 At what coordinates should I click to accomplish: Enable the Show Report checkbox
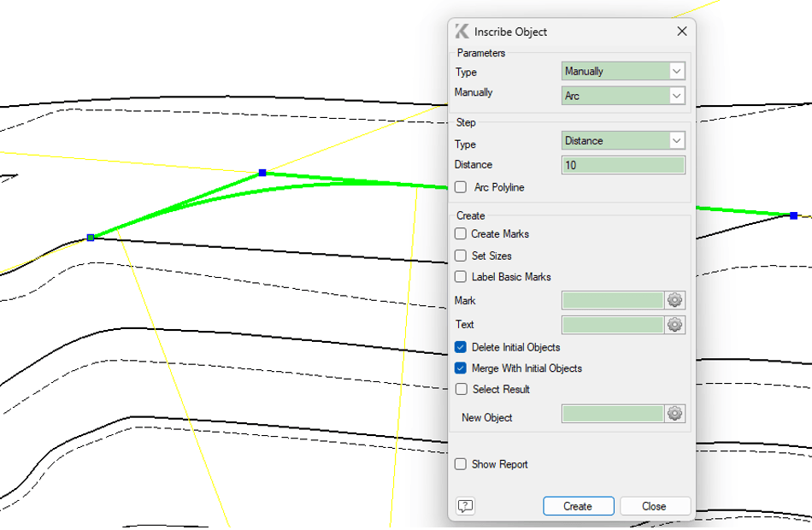click(x=462, y=464)
